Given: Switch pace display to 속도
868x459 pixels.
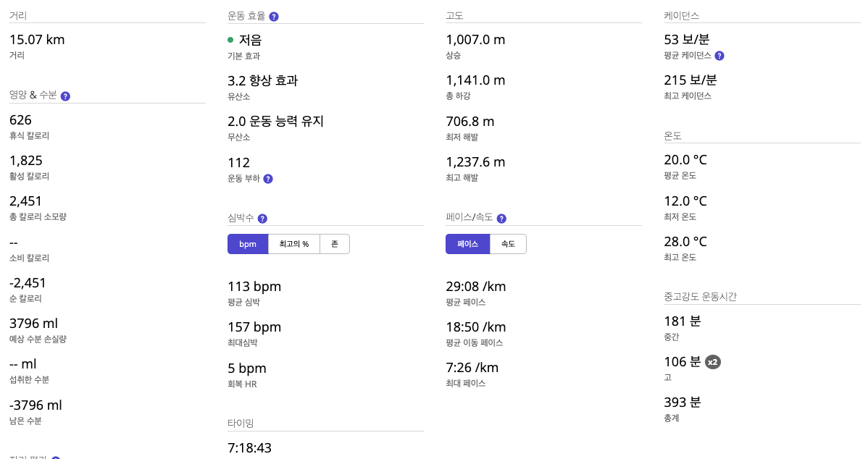Looking at the screenshot, I should 508,244.
